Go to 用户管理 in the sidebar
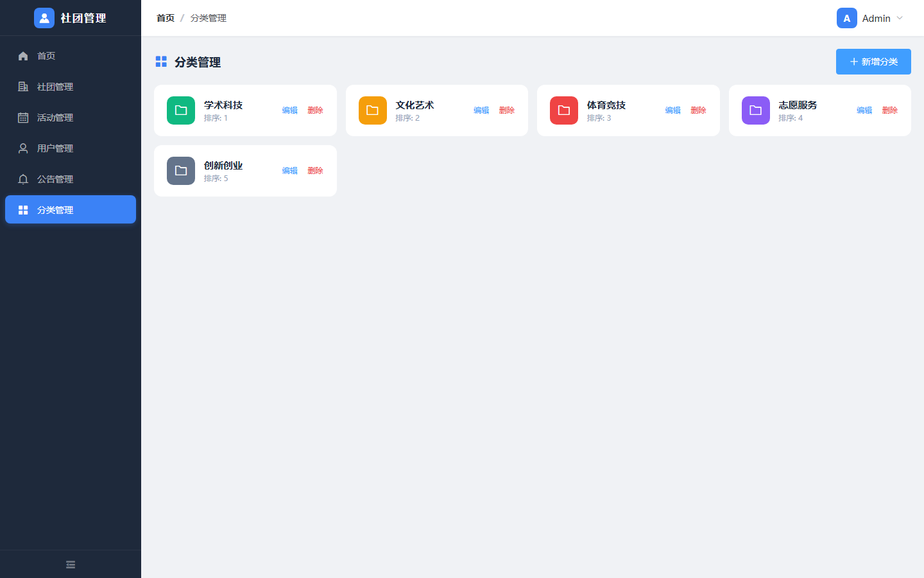Viewport: 924px width, 578px height. (x=71, y=148)
